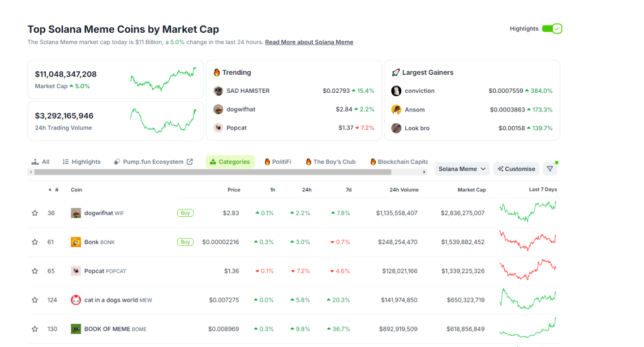Viewport: 644px width, 347px height.
Task: Click the Customise sparkle icon
Action: tap(500, 169)
